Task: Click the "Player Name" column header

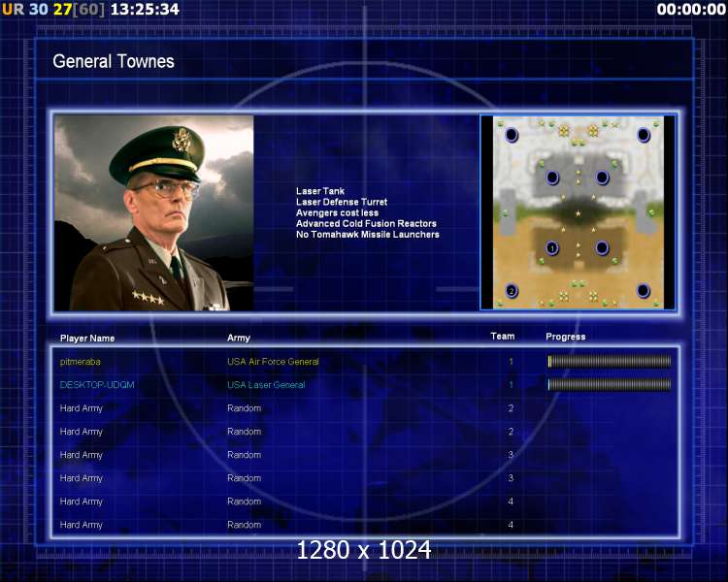Action: (87, 339)
